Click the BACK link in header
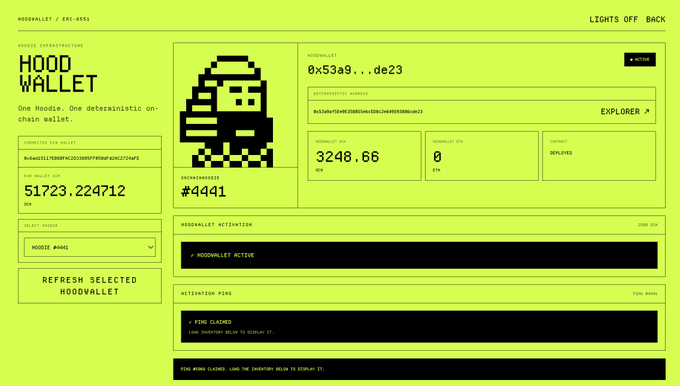 (x=655, y=20)
